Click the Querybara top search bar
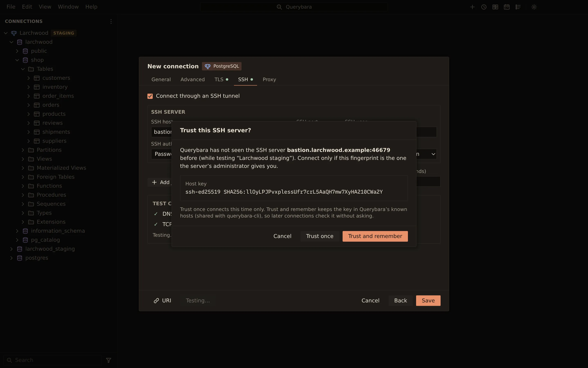 tap(294, 7)
